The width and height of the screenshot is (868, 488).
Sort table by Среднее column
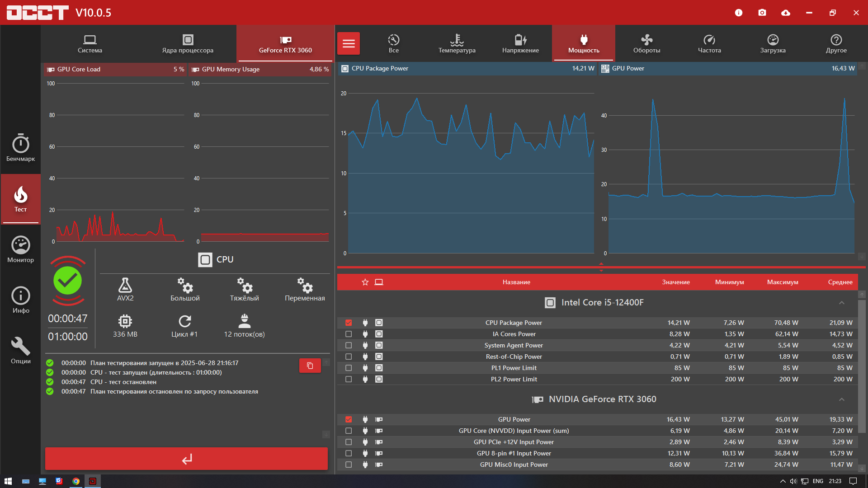(840, 282)
